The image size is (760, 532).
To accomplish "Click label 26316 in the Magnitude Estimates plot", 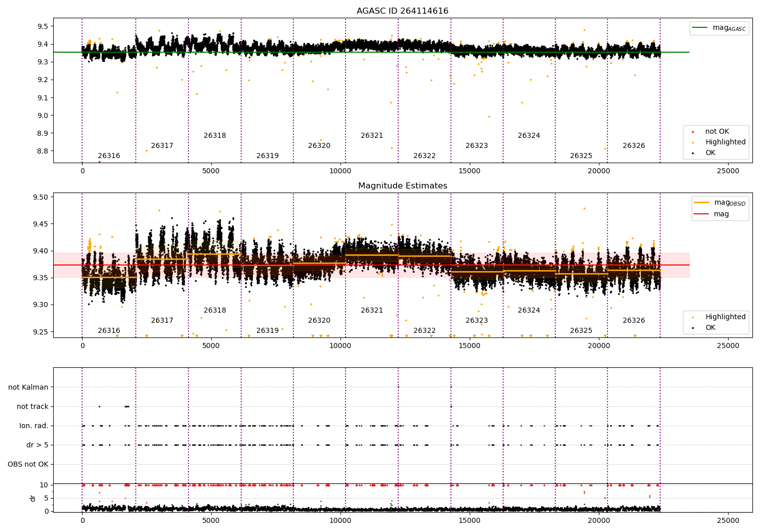I will (x=109, y=331).
